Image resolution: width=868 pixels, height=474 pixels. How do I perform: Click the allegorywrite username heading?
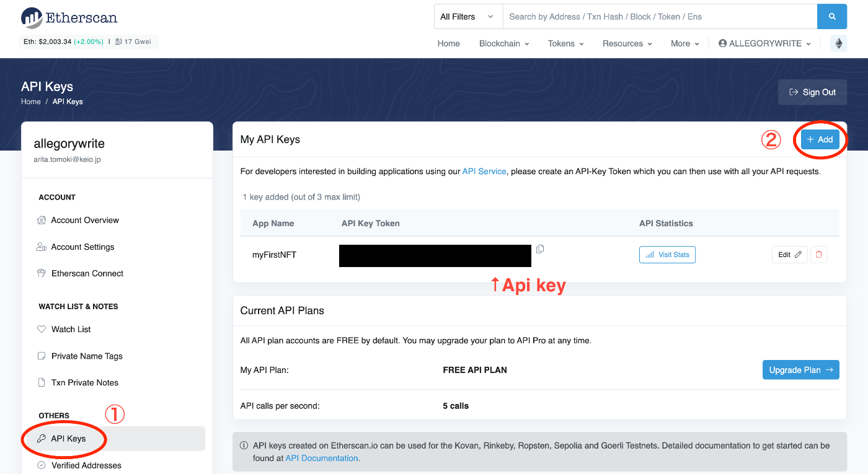[69, 144]
